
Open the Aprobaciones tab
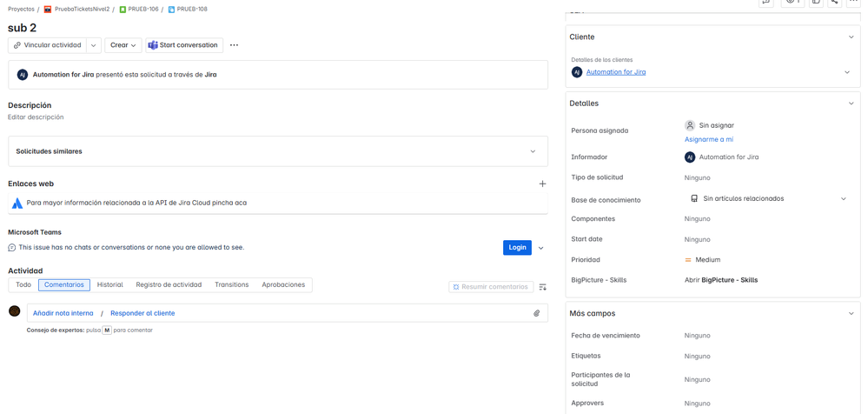pos(283,285)
